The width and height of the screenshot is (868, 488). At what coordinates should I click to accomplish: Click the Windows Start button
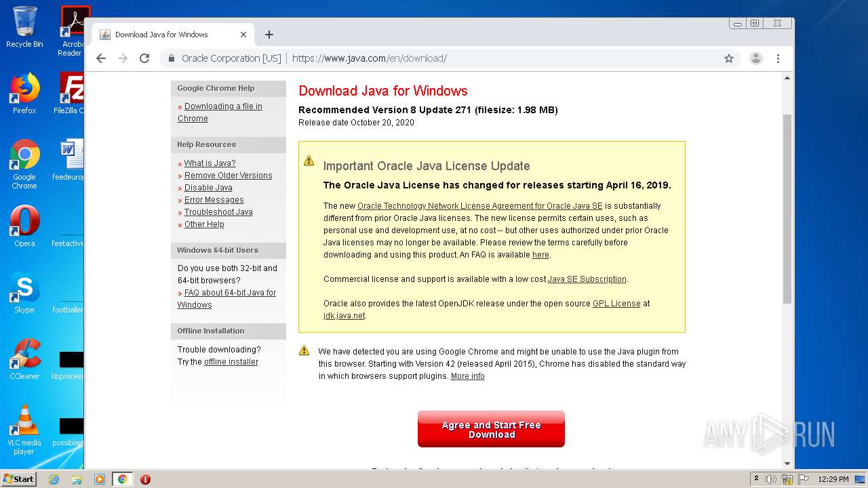click(18, 479)
